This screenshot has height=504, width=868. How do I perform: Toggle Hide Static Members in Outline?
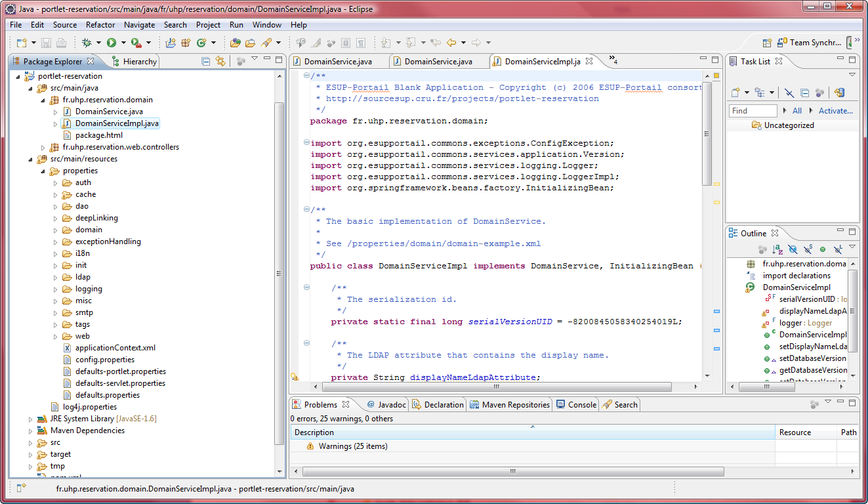pyautogui.click(x=808, y=249)
